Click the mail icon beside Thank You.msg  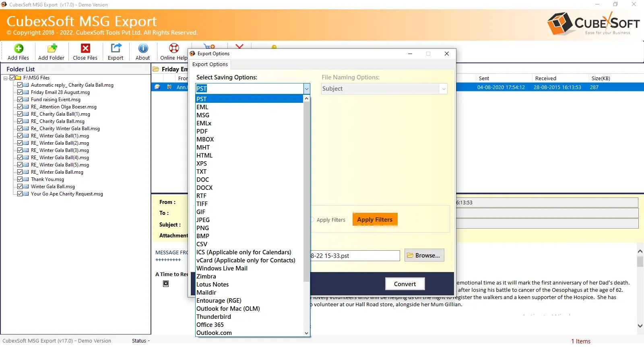(x=26, y=179)
